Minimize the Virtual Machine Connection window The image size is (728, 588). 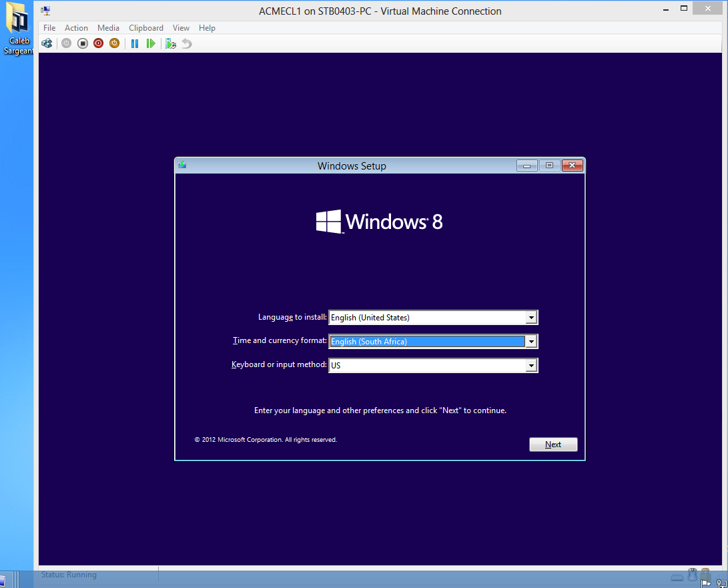[666, 9]
